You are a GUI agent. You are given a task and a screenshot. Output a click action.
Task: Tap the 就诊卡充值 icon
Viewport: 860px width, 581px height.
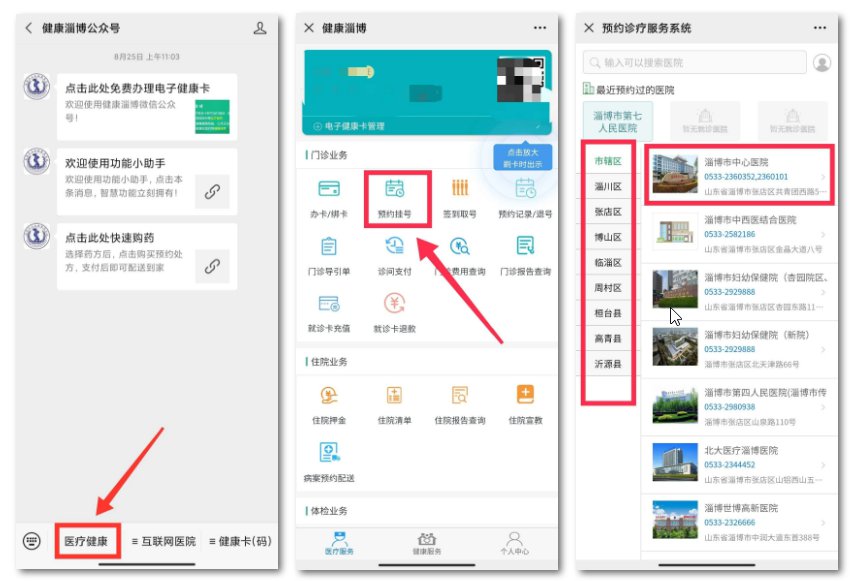329,303
